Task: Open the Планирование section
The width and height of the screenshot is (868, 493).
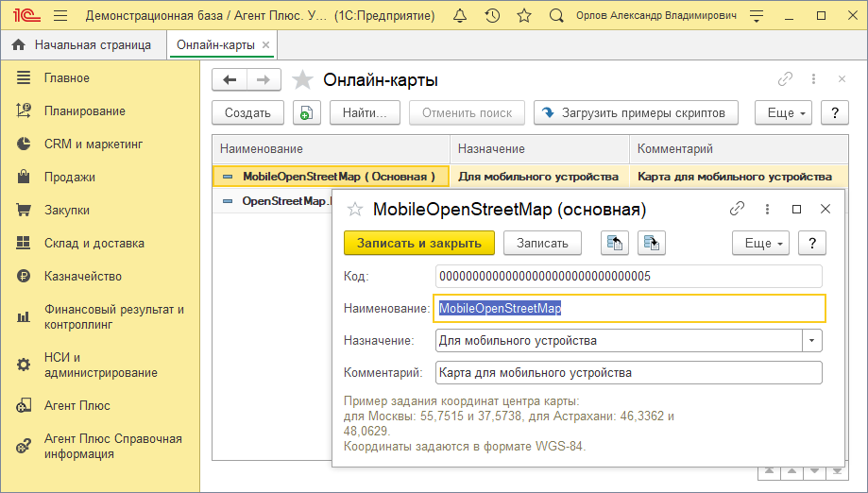Action: (x=85, y=110)
